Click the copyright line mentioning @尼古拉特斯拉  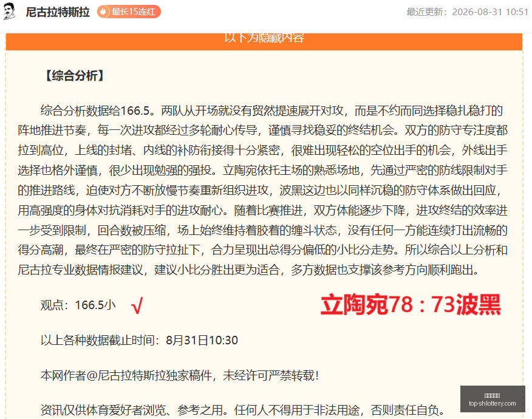tap(180, 375)
